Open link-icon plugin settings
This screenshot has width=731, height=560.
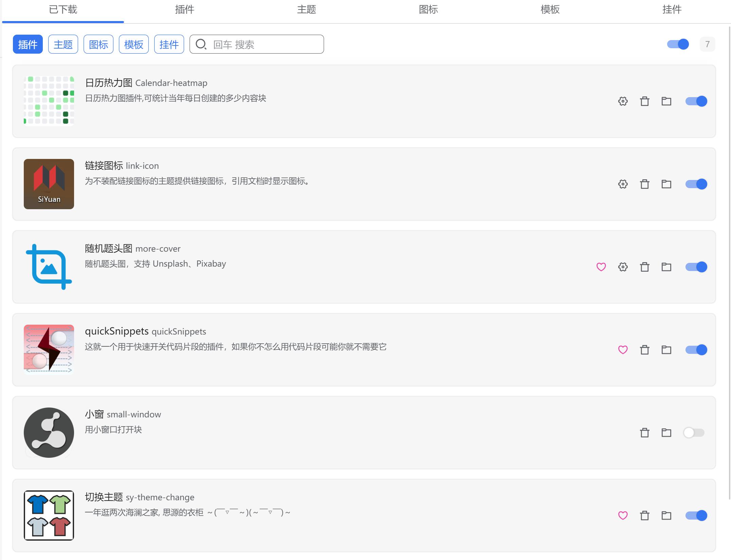coord(623,184)
